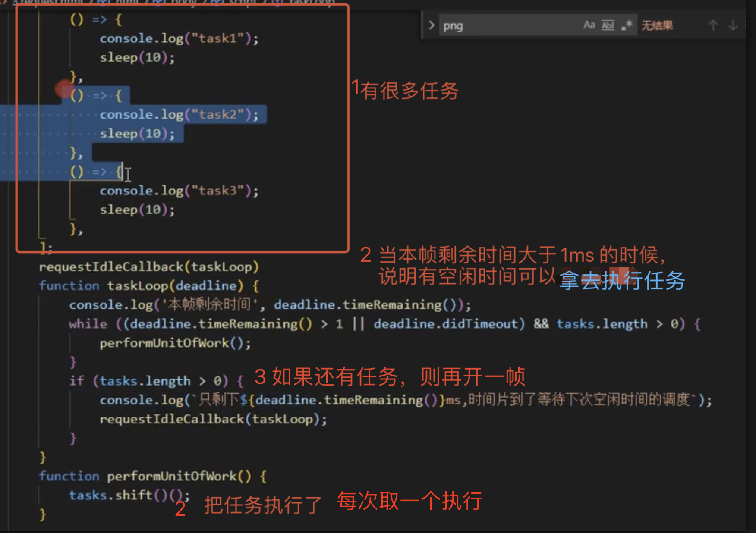The image size is (756, 533).
Task: Click the performUnitOfWork(); call inside while loop
Action: [175, 343]
